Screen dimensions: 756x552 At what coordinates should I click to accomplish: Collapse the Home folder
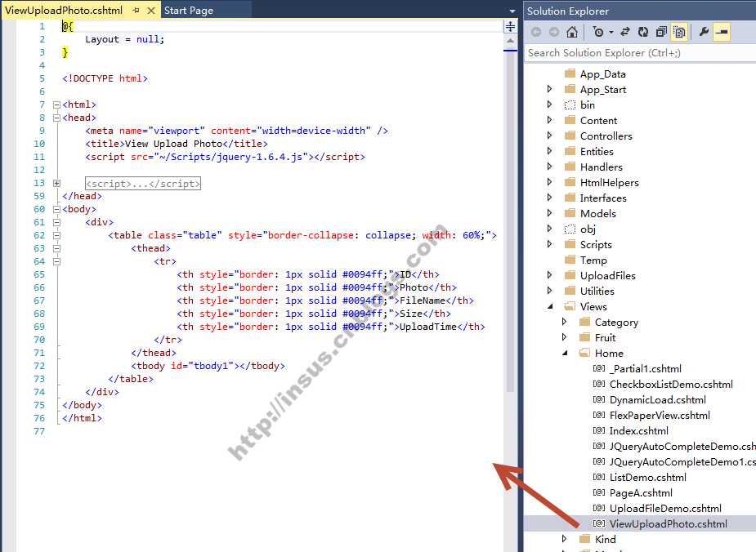point(565,353)
